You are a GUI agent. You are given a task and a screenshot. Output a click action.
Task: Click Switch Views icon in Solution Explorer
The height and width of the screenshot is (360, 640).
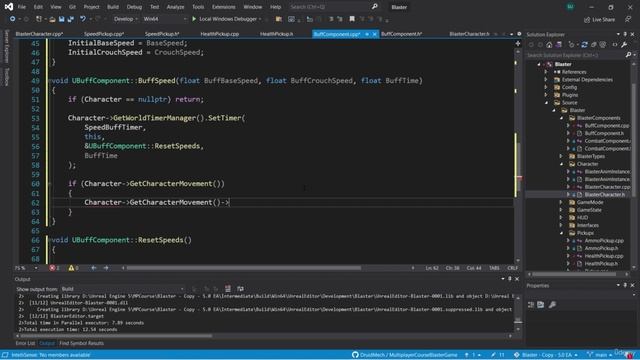[x=559, y=44]
